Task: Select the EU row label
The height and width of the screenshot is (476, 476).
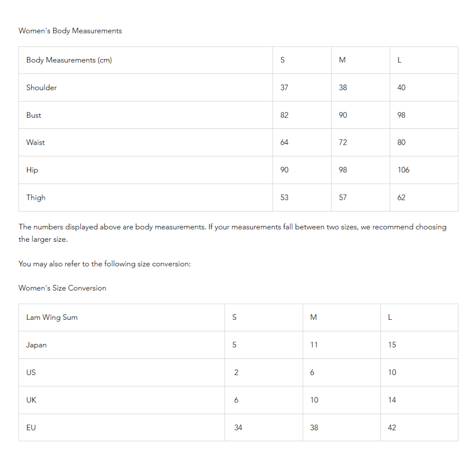Action: [31, 428]
